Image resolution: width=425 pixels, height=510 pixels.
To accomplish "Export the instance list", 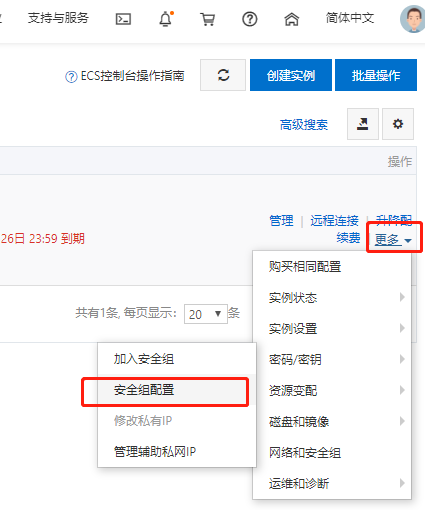I will point(363,124).
